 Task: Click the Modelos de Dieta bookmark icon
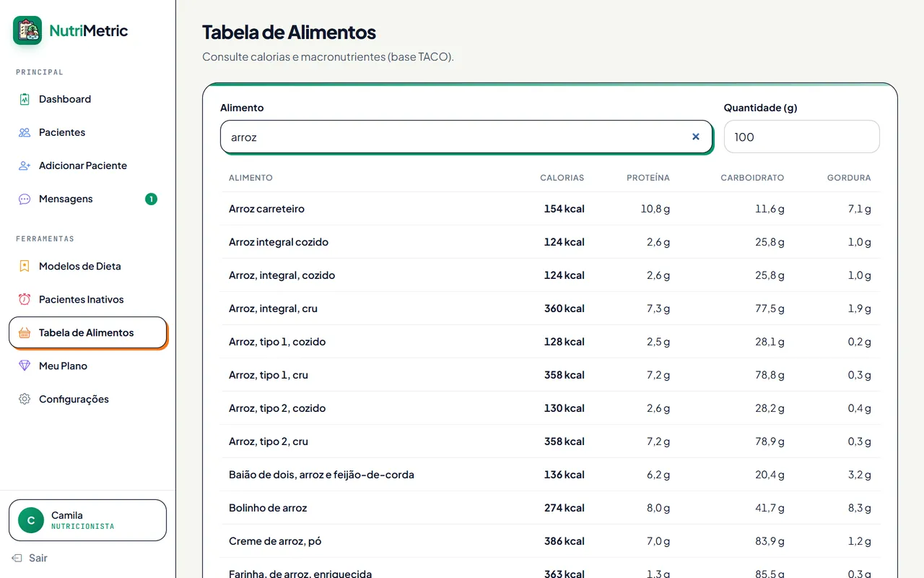pyautogui.click(x=25, y=266)
